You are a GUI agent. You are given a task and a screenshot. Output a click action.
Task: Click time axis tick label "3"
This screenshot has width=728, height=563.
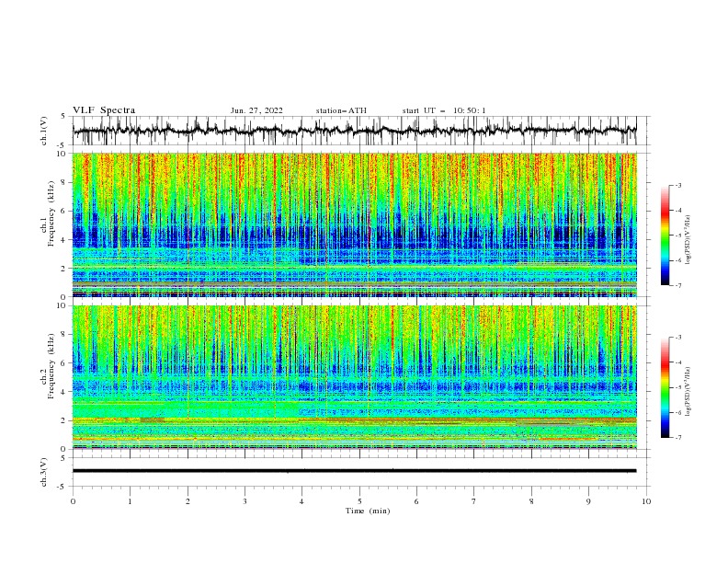(245, 501)
